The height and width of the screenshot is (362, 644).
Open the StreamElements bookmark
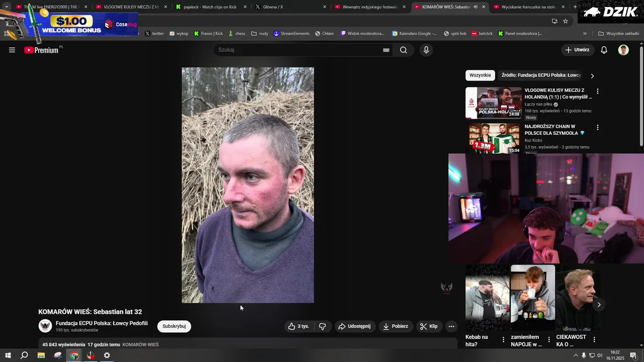tap(291, 34)
